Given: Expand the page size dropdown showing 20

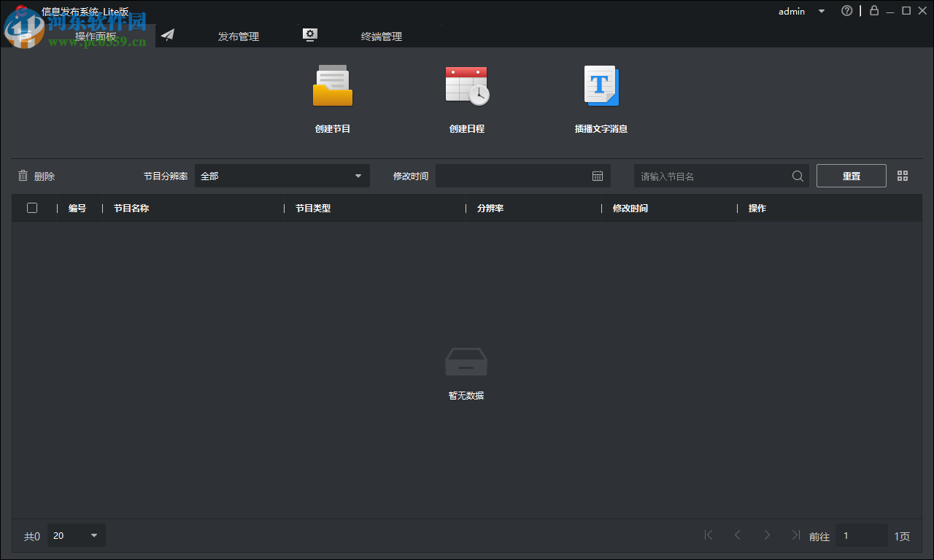Looking at the screenshot, I should (76, 535).
